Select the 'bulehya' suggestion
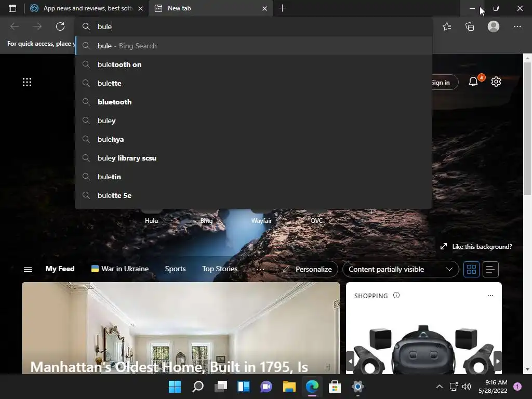The image size is (532, 399). pos(254,139)
